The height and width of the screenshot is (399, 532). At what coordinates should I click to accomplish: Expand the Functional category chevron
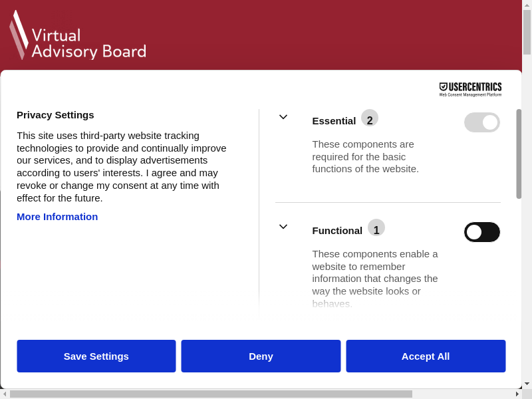point(283,227)
